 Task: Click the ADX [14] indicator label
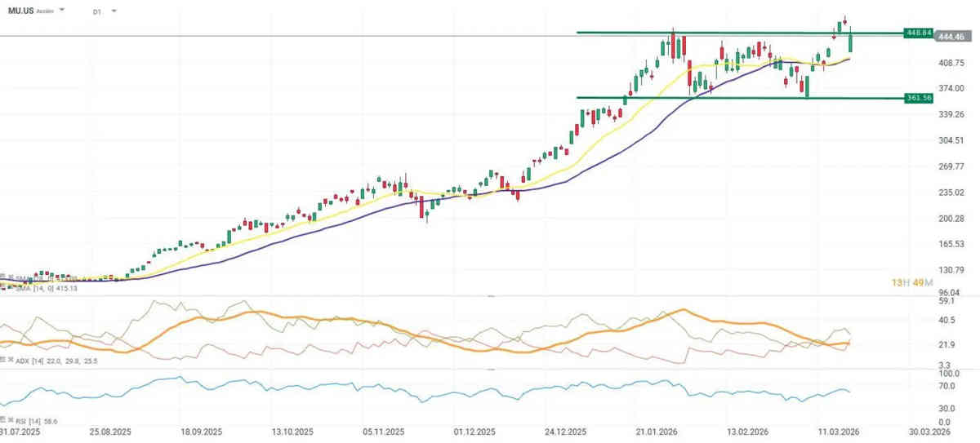(x=37, y=360)
